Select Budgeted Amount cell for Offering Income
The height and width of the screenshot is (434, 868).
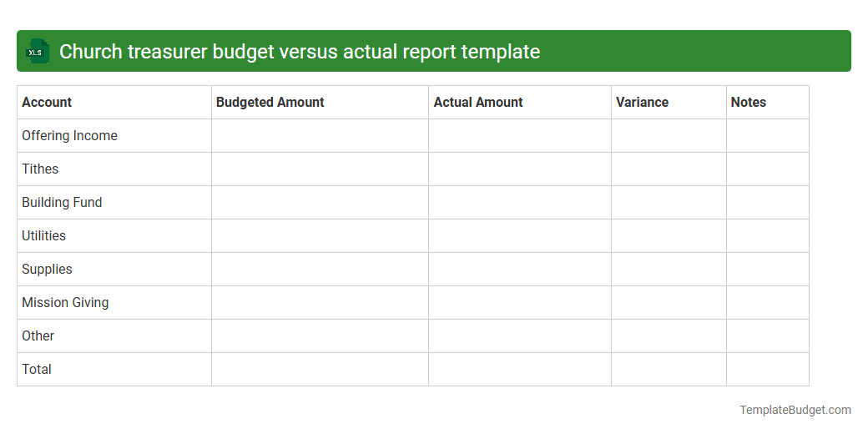click(x=320, y=135)
